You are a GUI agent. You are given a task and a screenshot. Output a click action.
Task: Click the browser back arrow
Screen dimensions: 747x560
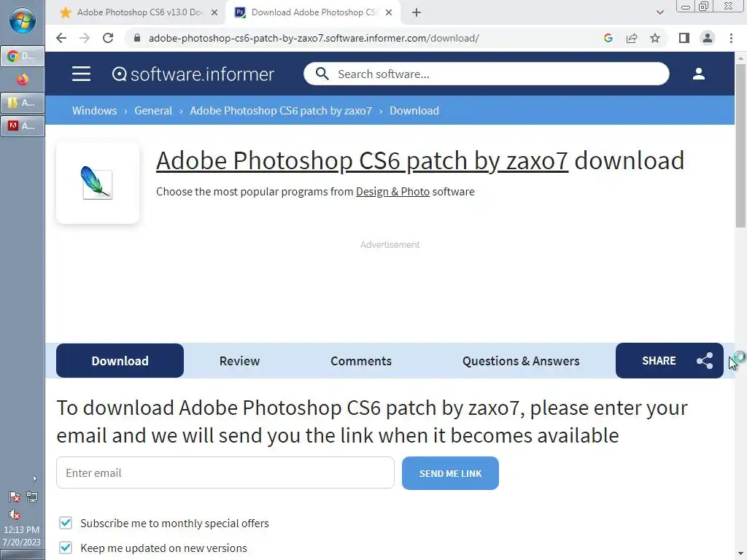tap(61, 38)
